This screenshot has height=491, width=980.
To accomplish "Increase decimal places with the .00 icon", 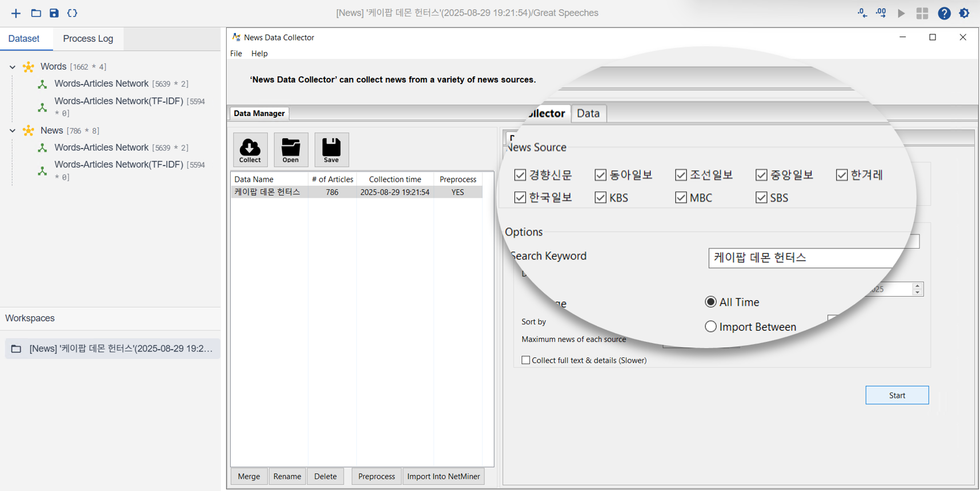I will pos(881,13).
